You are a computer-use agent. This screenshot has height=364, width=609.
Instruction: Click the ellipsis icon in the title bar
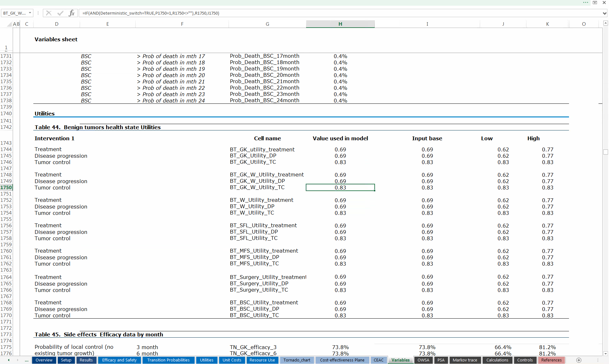[x=585, y=3]
